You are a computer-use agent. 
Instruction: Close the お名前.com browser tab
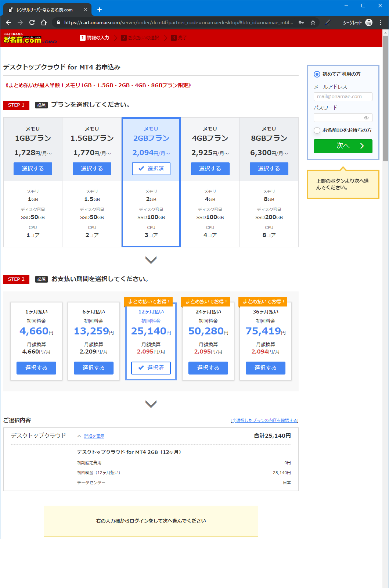click(x=86, y=10)
